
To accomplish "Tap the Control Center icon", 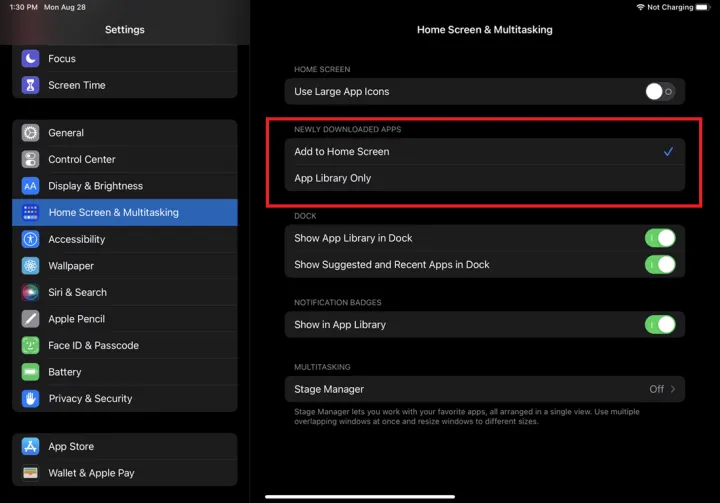I will click(x=30, y=160).
